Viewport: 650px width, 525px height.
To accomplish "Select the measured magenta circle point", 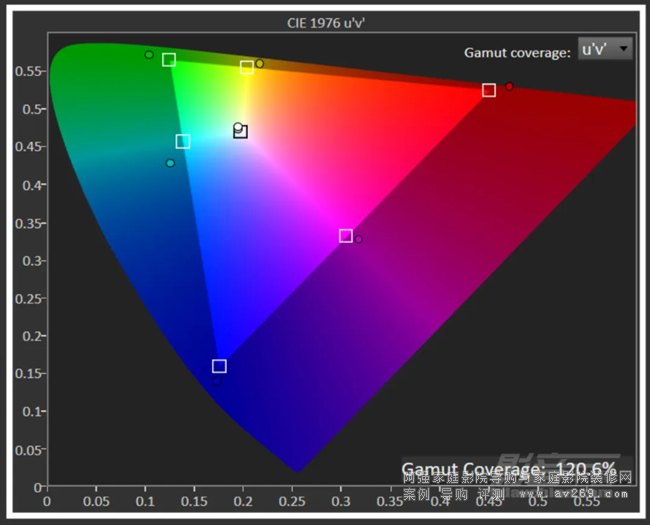I will [359, 239].
